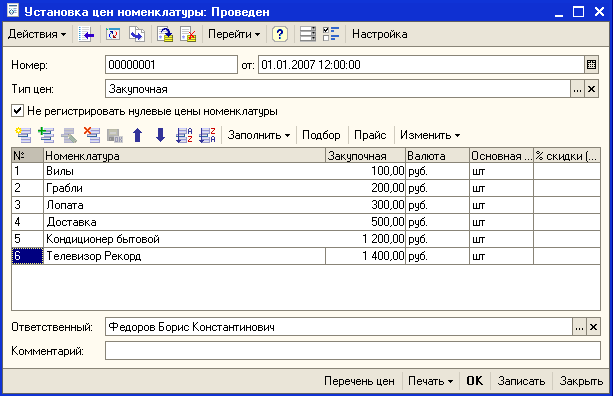The width and height of the screenshot is (614, 396).
Task: Click the cancel posting toolbar icon
Action: [188, 34]
